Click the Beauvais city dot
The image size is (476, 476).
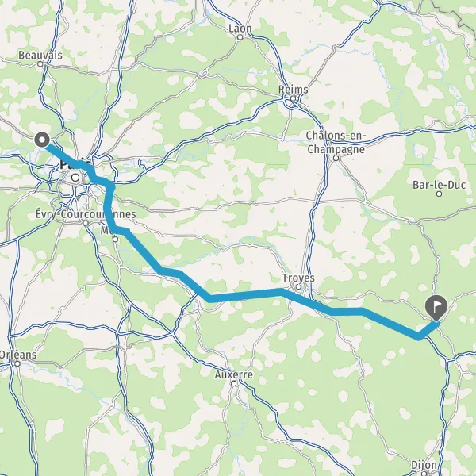click(x=40, y=64)
